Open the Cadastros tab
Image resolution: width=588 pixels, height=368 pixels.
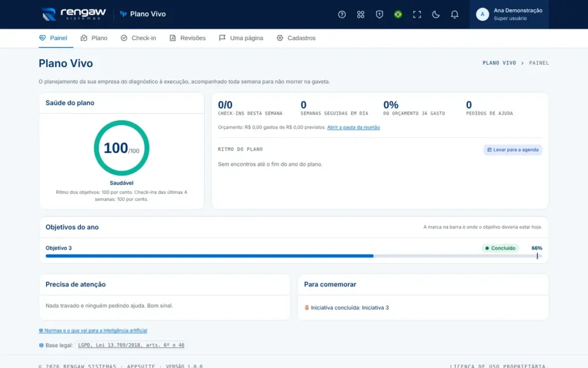click(x=296, y=38)
